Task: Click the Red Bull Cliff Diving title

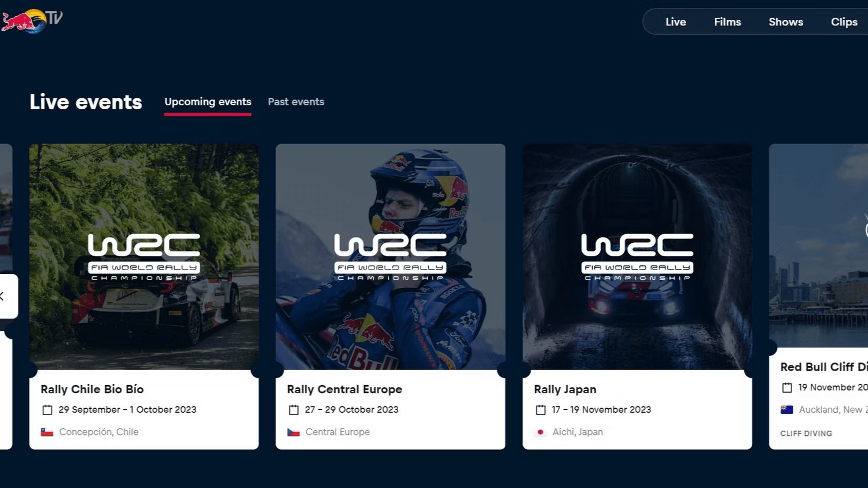Action: [823, 367]
